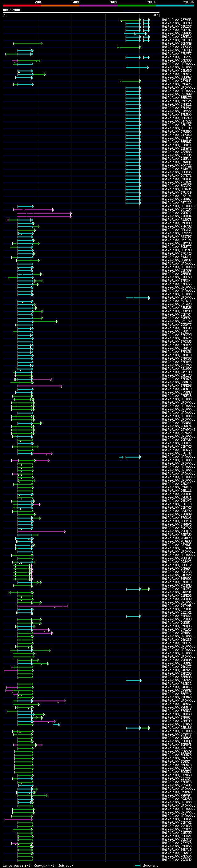Screen dimensions: 197x868
Task: Click the UniRef100_B7PS04 entry
Action: (x=177, y=281)
